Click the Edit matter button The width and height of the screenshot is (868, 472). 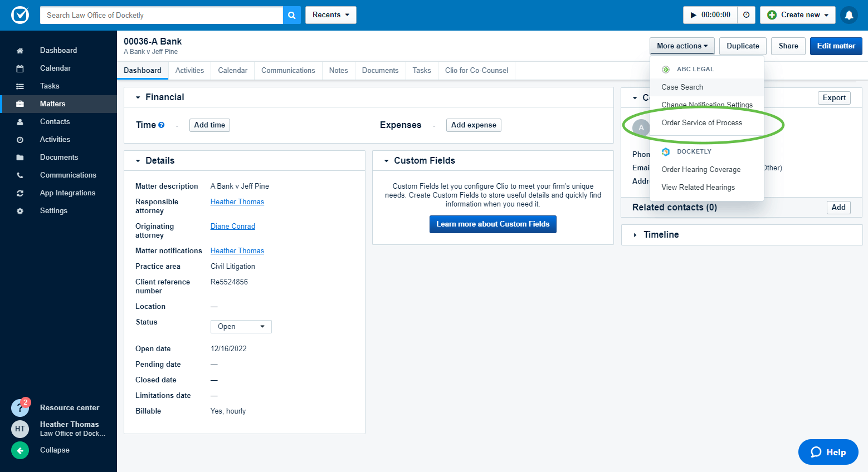coord(836,46)
